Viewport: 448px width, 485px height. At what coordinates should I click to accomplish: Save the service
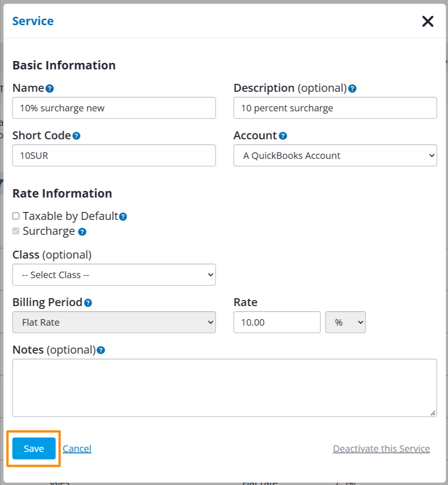(34, 449)
